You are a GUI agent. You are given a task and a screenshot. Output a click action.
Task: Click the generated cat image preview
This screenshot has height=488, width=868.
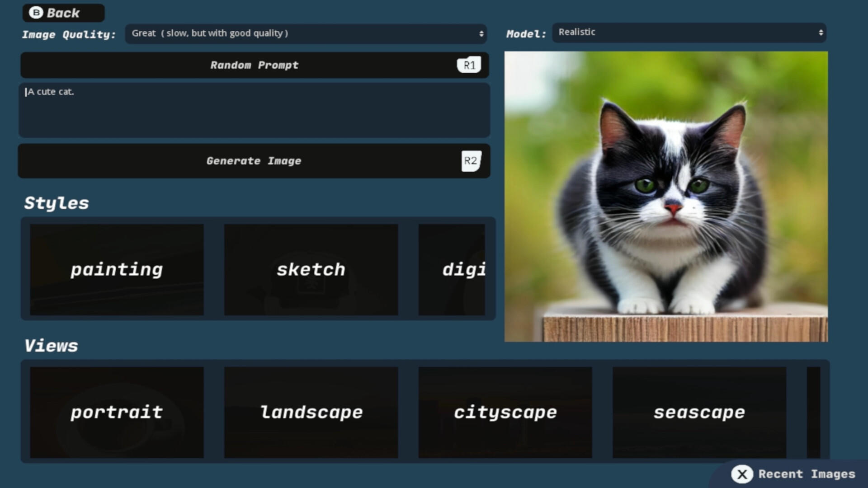[666, 197]
